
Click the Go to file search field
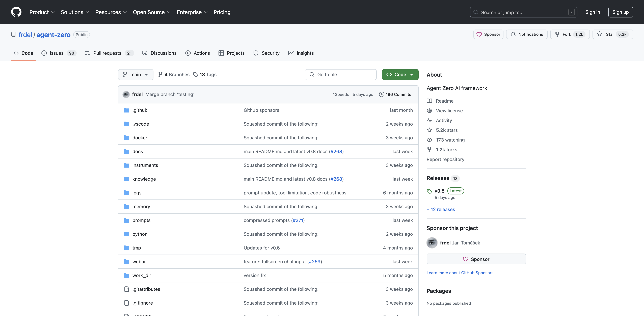(x=340, y=75)
